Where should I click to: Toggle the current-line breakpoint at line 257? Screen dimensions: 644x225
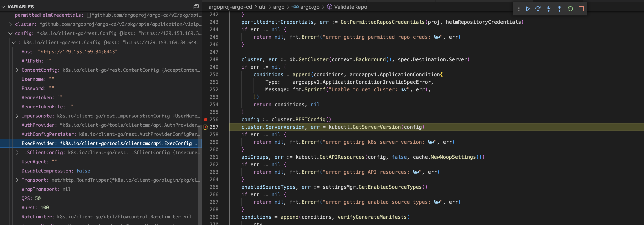point(205,127)
